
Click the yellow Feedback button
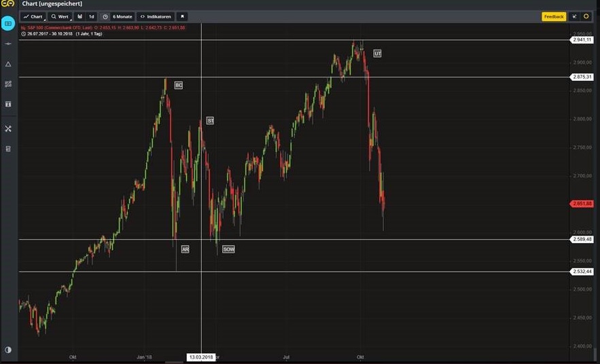pos(554,16)
